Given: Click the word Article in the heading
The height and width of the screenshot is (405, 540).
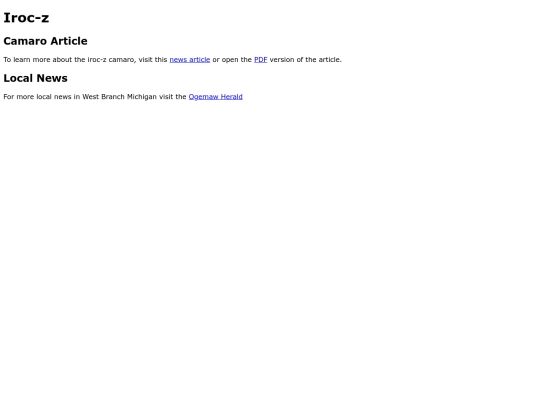Looking at the screenshot, I should click(69, 41).
